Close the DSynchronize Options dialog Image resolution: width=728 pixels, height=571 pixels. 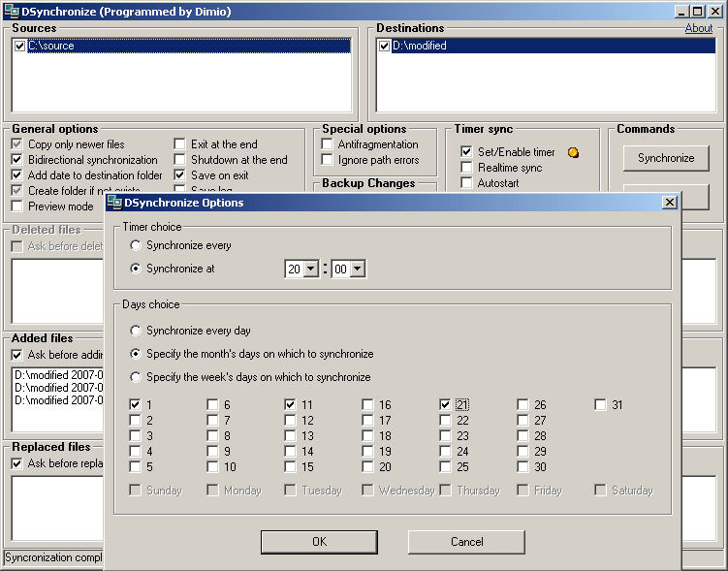[x=669, y=203]
